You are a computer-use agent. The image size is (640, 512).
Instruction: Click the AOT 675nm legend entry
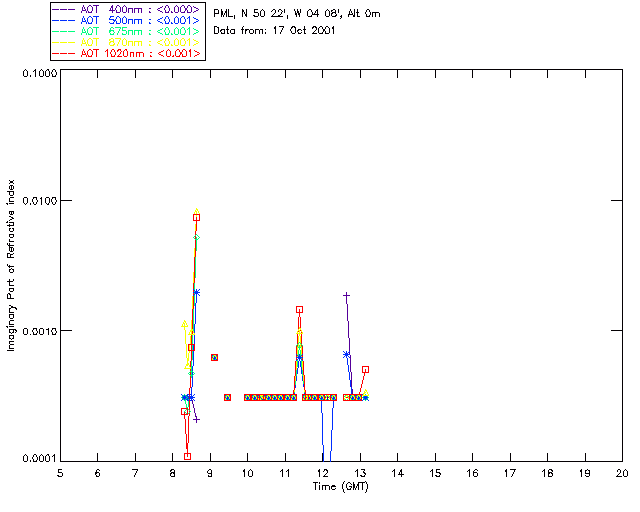tap(127, 31)
